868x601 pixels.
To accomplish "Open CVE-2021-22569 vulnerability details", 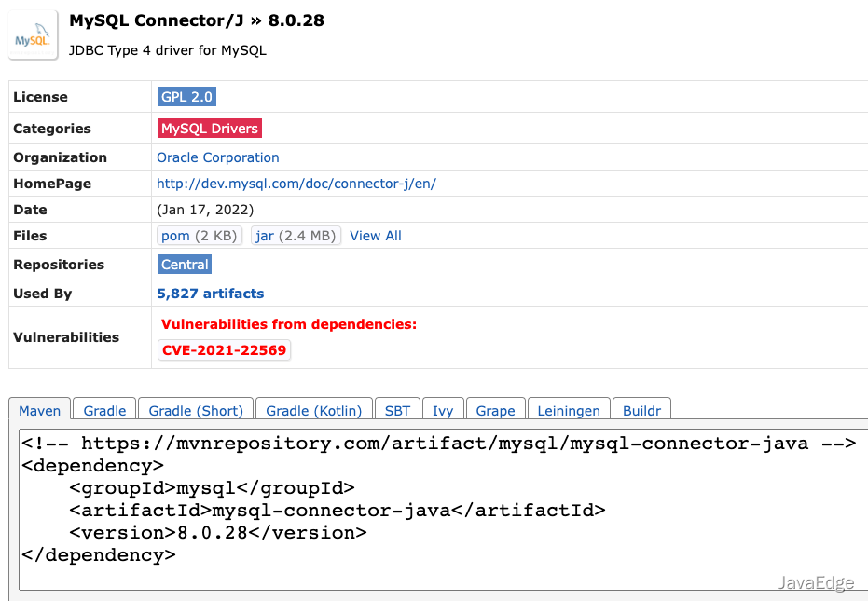I will 224,350.
